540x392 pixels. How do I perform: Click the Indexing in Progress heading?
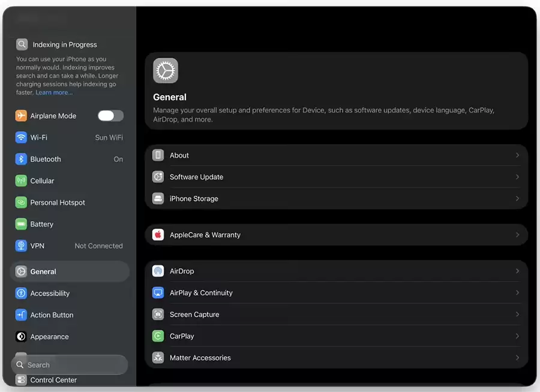click(65, 44)
